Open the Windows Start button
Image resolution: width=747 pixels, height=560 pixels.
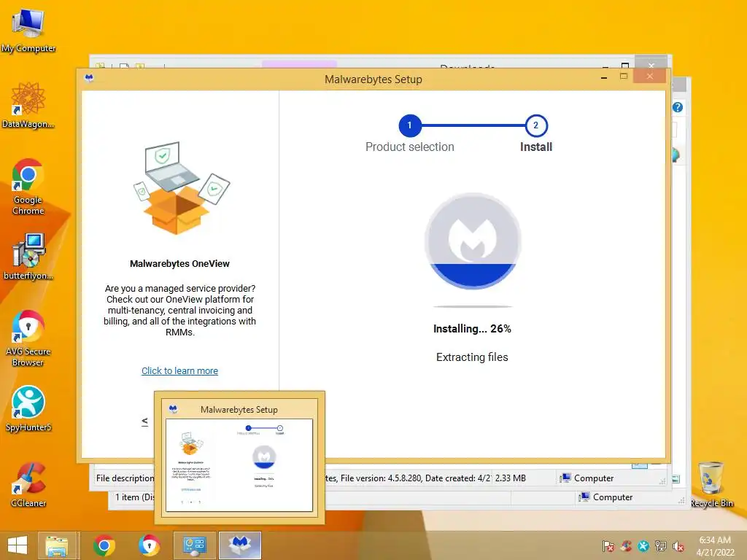18,545
